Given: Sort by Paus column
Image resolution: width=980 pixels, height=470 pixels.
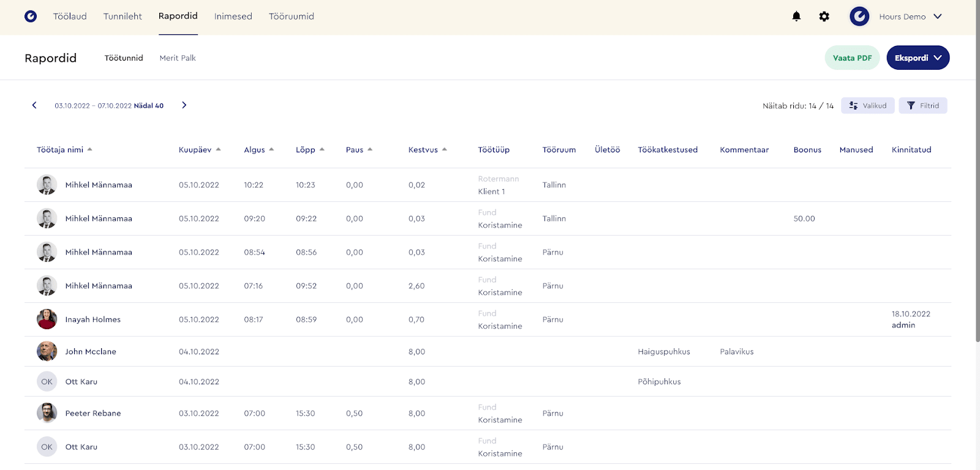Looking at the screenshot, I should [359, 149].
